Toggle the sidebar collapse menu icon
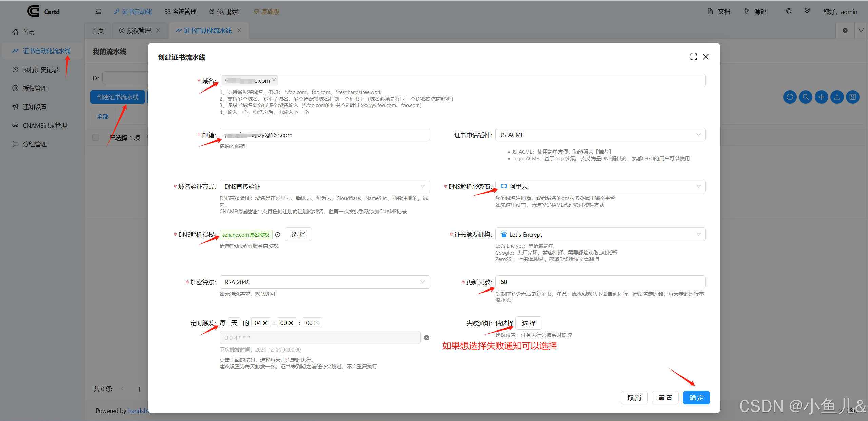 (98, 12)
